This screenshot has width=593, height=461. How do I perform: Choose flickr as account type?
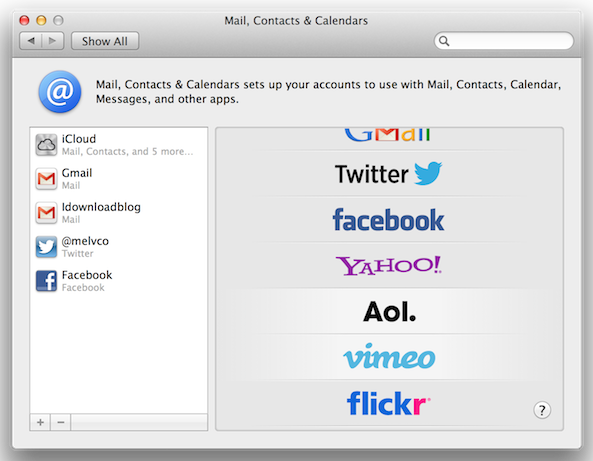coord(389,404)
